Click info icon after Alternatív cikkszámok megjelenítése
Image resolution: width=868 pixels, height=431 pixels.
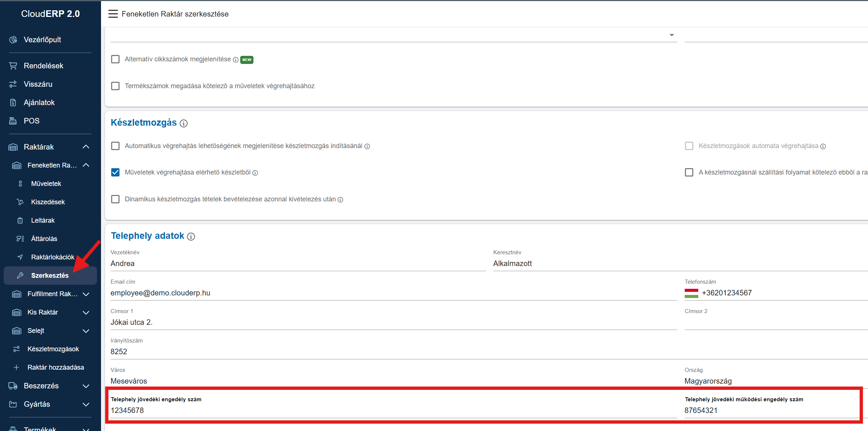click(x=235, y=60)
